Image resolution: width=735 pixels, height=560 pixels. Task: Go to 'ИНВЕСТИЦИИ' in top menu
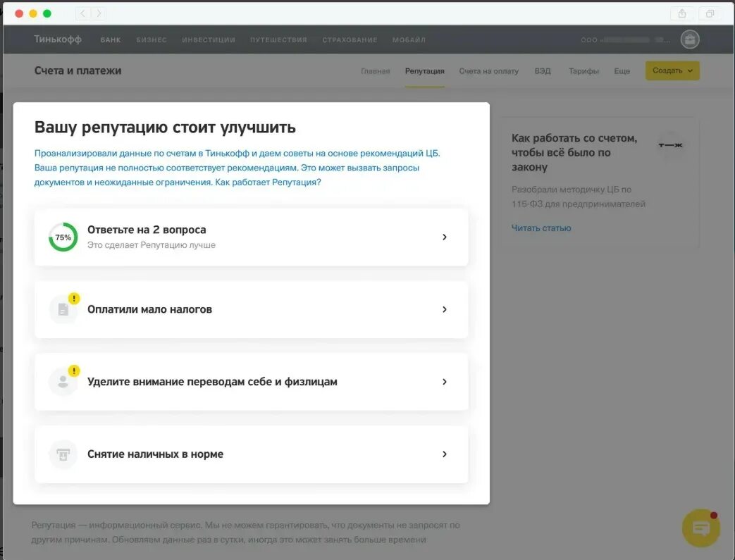[x=209, y=40]
